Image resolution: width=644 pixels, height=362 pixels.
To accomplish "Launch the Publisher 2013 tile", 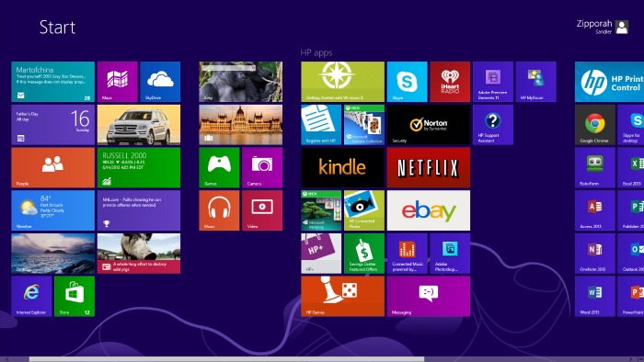I will pyautogui.click(x=631, y=210).
